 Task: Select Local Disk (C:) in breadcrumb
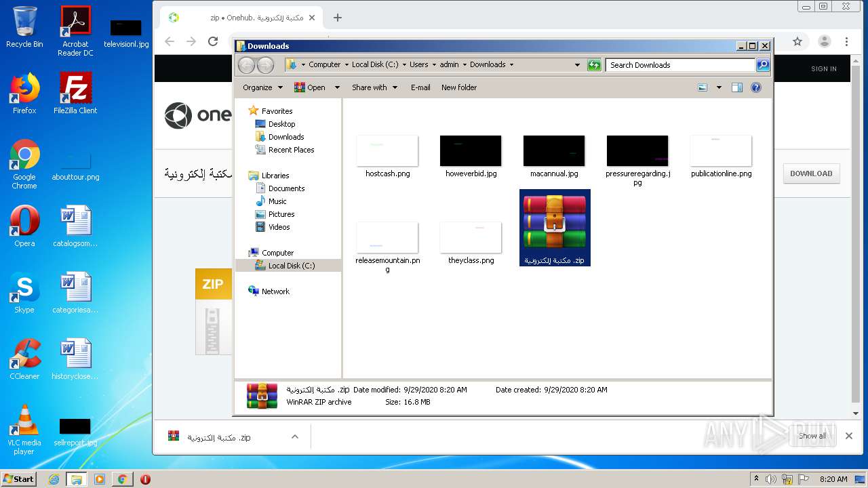375,65
